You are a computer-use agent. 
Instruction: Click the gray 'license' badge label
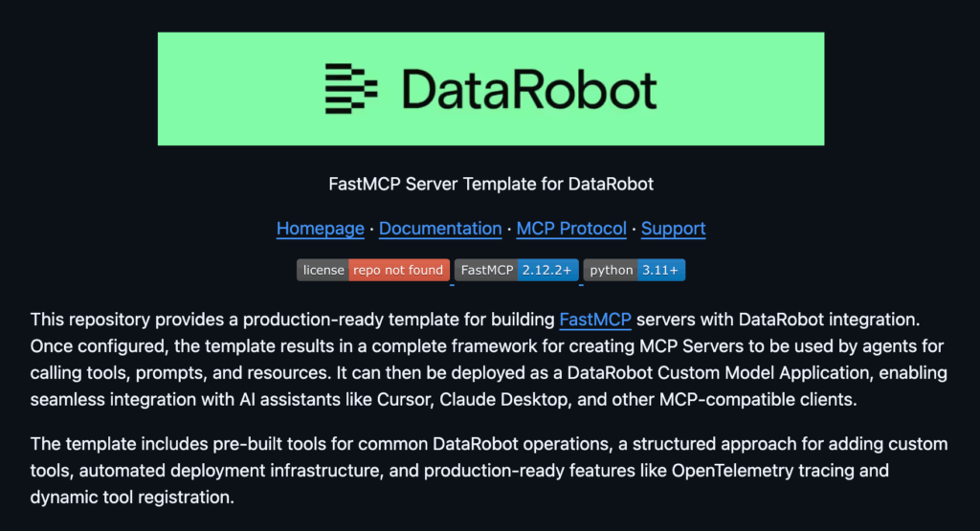coord(323,270)
